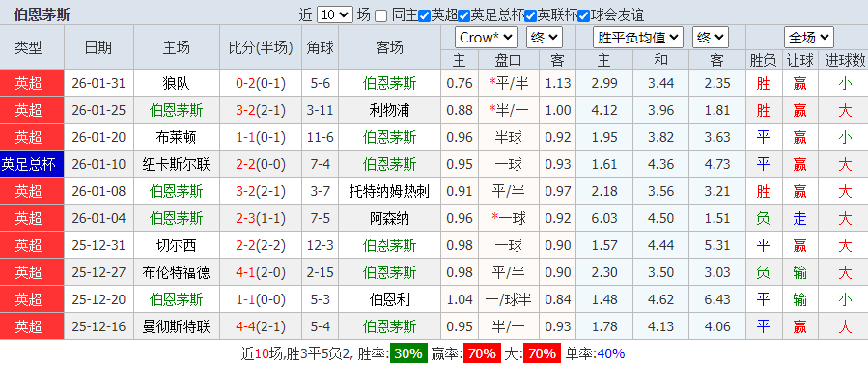Click the home odds value 6.03
This screenshot has height=366, width=868.
[604, 218]
